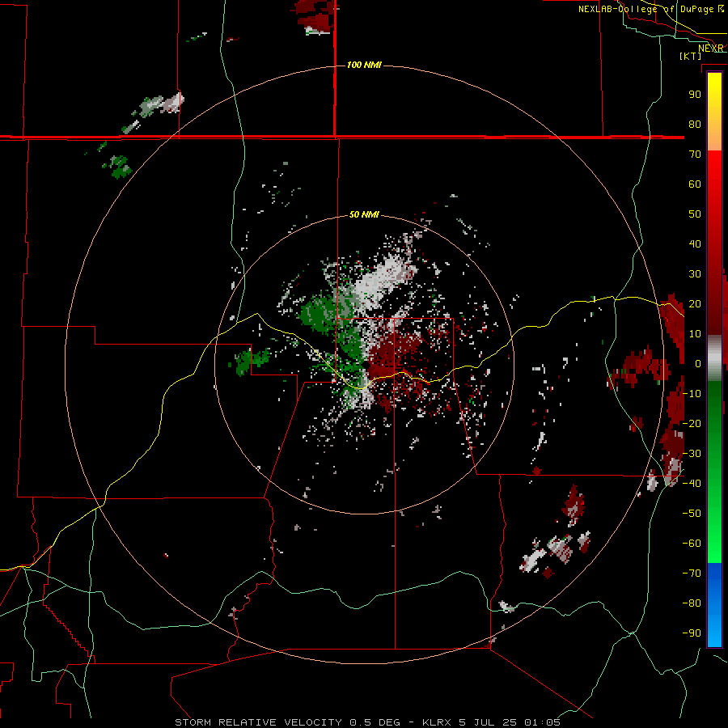Click the -20 value on the velocity scale
728x728 pixels.
(x=692, y=424)
